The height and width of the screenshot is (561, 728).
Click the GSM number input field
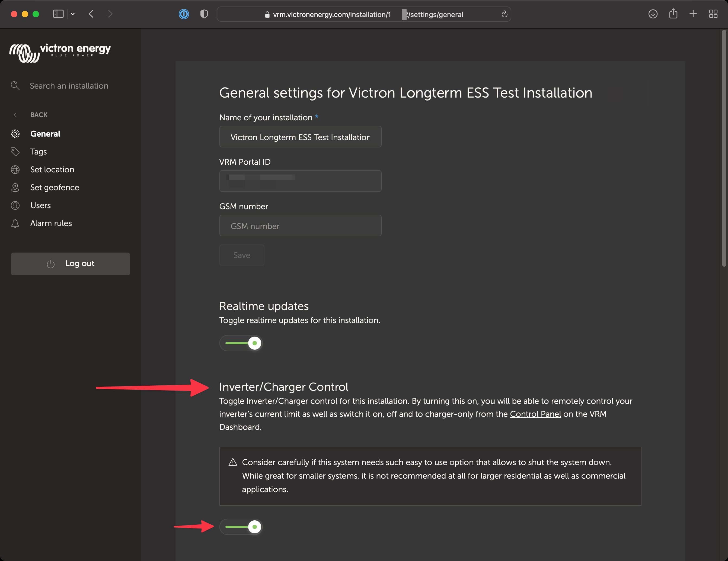pyautogui.click(x=300, y=226)
